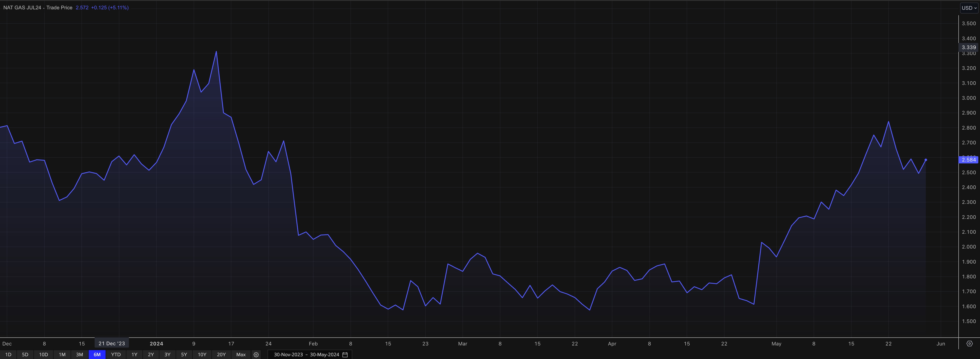The image size is (980, 359).
Task: Select the 5Y time range
Action: click(x=184, y=354)
